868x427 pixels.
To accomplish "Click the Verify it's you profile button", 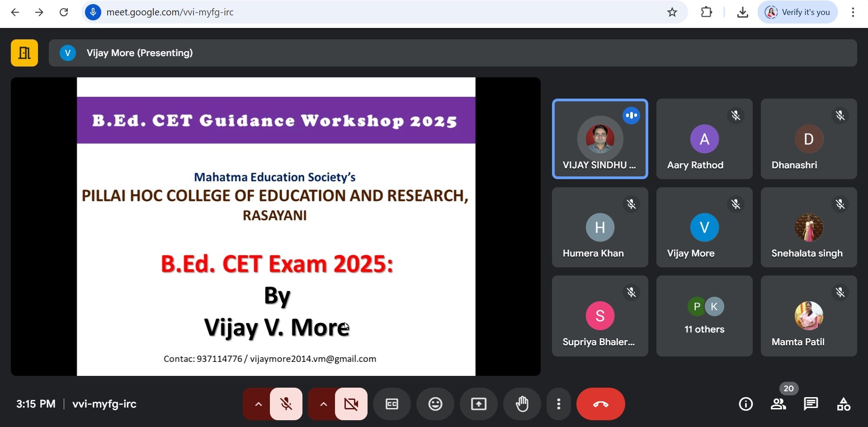I will (797, 12).
